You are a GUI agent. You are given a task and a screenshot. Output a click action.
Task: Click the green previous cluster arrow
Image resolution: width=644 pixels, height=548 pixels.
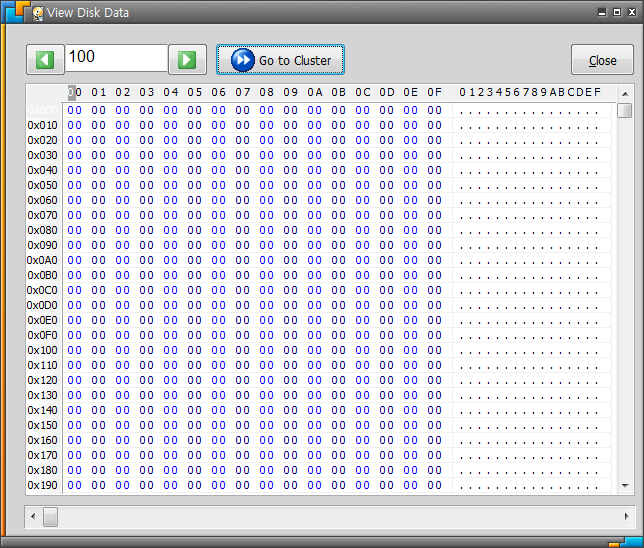pyautogui.click(x=45, y=60)
